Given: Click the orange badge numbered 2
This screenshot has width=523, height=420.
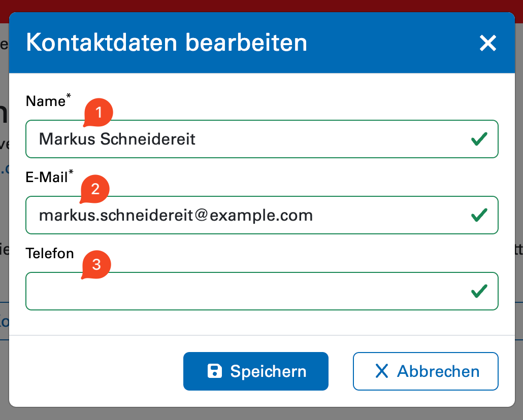Looking at the screenshot, I should pyautogui.click(x=95, y=189).
